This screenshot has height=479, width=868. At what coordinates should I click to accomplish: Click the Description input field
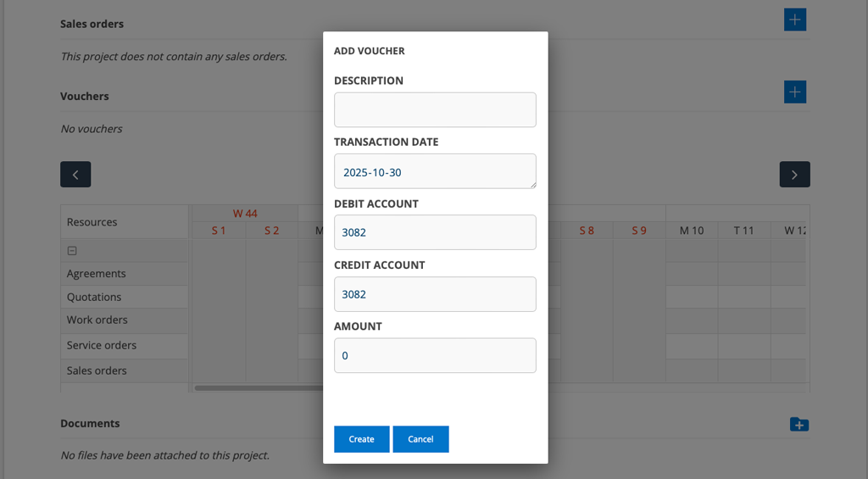click(x=435, y=110)
